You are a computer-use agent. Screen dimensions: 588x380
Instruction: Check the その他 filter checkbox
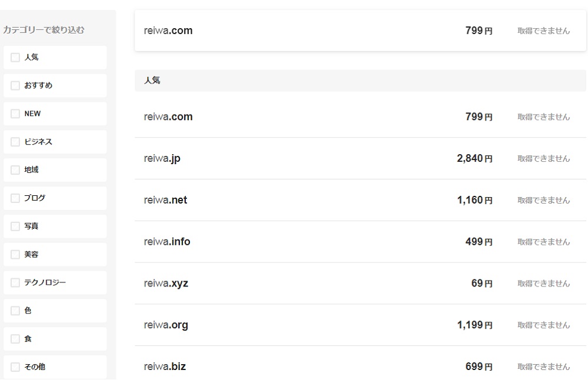tap(15, 367)
